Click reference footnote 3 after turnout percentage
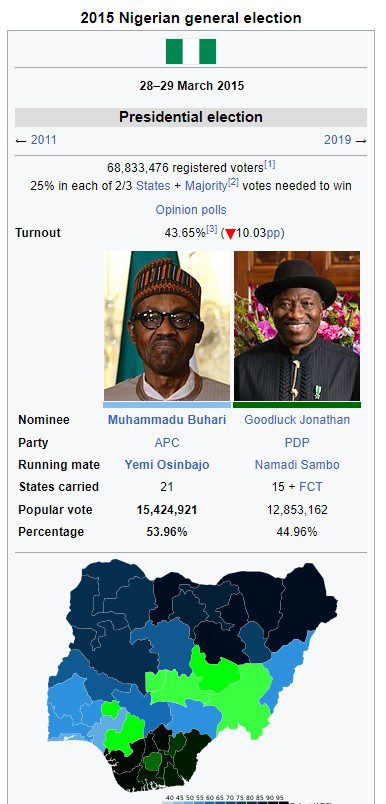Image resolution: width=386 pixels, height=804 pixels. (212, 229)
